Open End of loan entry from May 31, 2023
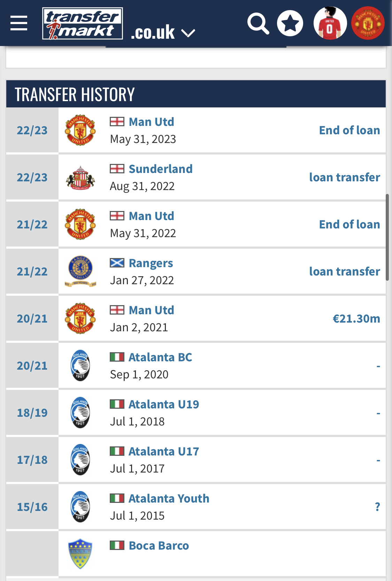This screenshot has height=581, width=392. tap(349, 130)
